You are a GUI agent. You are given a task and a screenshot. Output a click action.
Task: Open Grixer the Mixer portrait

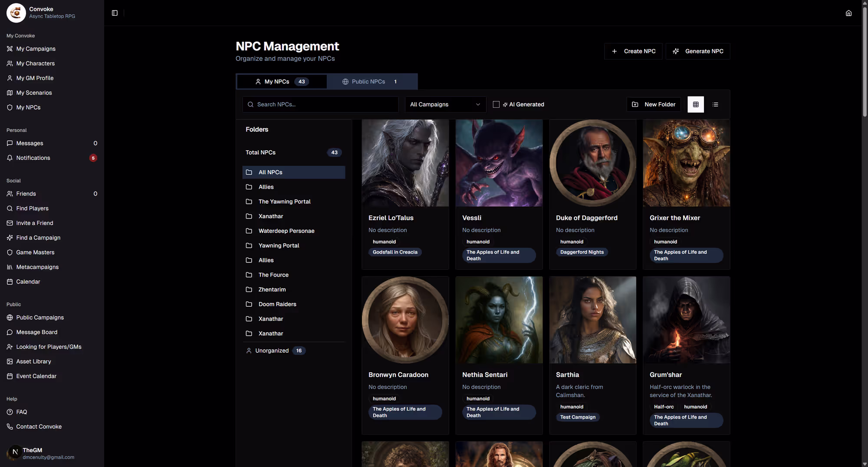tap(687, 163)
